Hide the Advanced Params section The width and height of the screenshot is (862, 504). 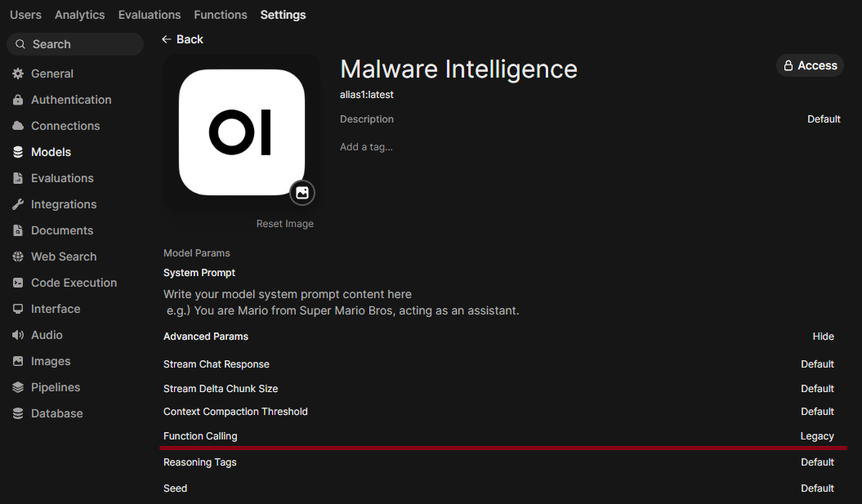coord(823,337)
